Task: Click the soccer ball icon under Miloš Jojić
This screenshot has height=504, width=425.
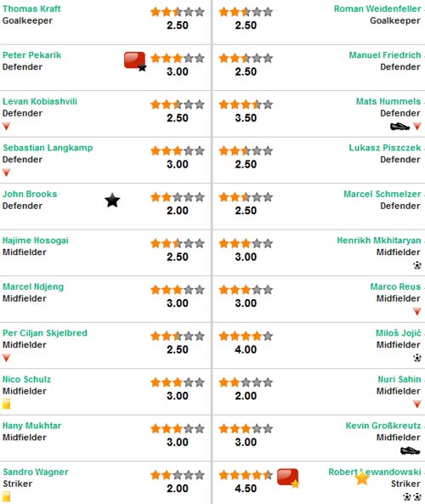Action: pos(417,358)
